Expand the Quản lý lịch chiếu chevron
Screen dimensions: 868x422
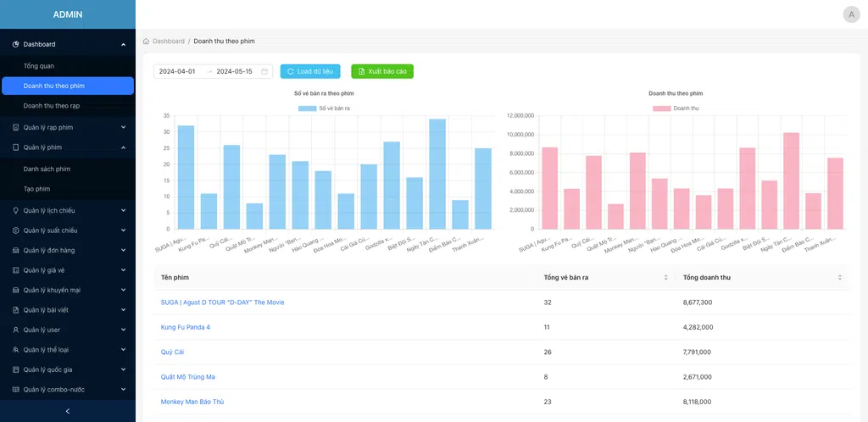124,211
